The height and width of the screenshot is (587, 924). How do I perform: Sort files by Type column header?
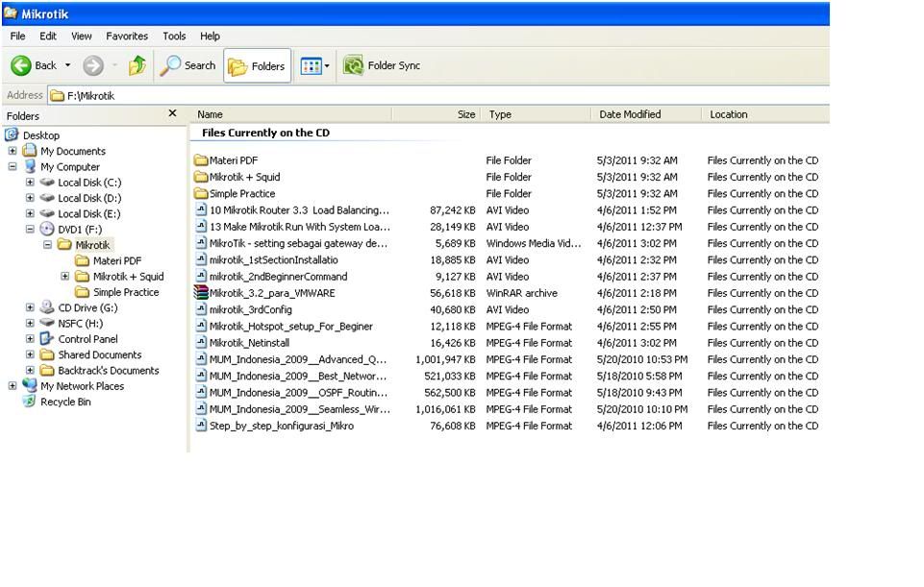tap(536, 114)
